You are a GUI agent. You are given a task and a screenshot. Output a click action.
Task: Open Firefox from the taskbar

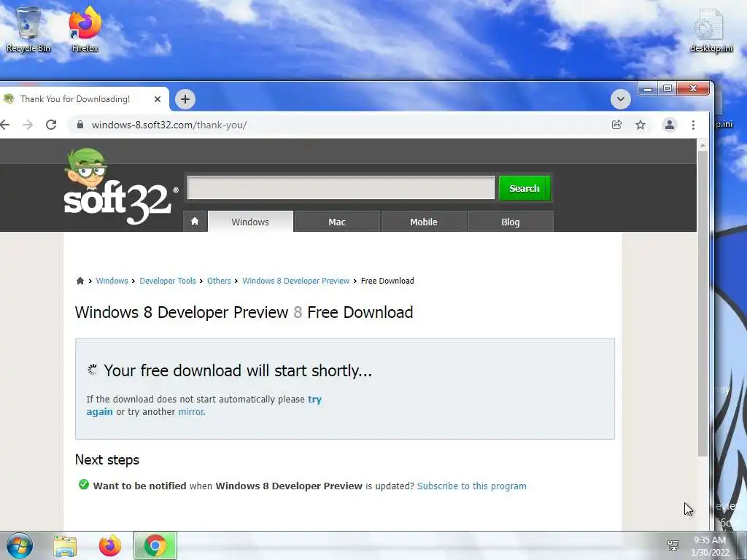110,545
